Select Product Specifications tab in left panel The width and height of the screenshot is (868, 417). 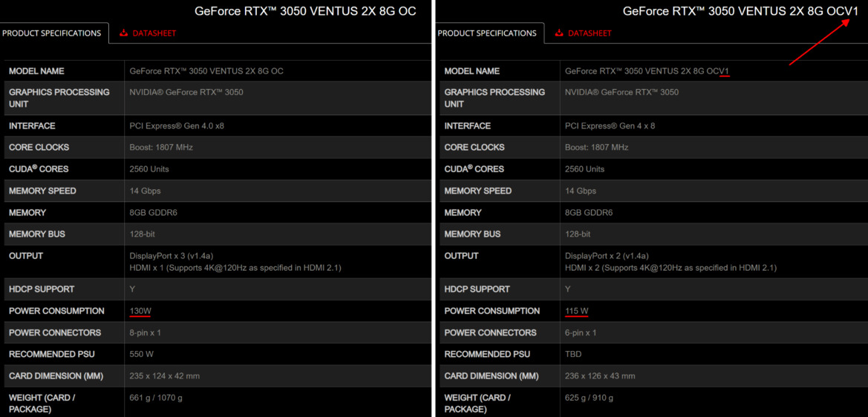[51, 33]
